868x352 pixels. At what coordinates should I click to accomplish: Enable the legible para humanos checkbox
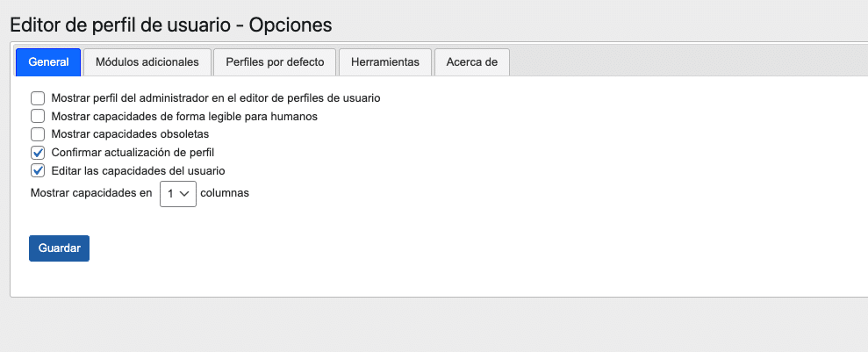click(x=38, y=116)
